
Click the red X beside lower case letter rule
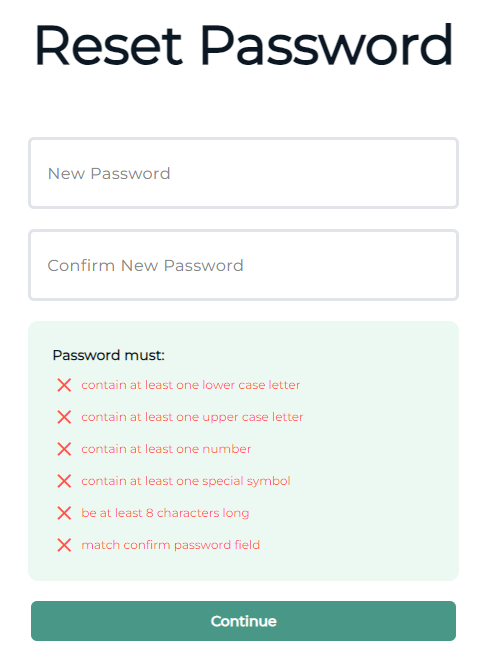pyautogui.click(x=64, y=385)
